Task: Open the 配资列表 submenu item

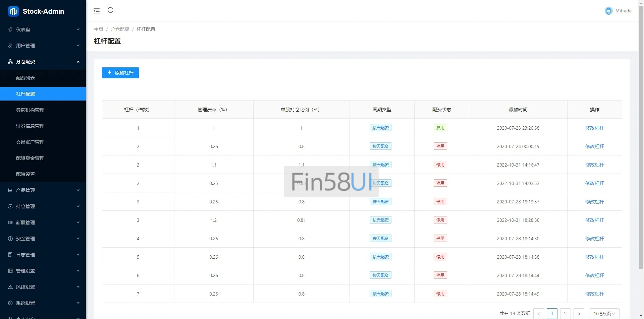Action: pos(25,78)
